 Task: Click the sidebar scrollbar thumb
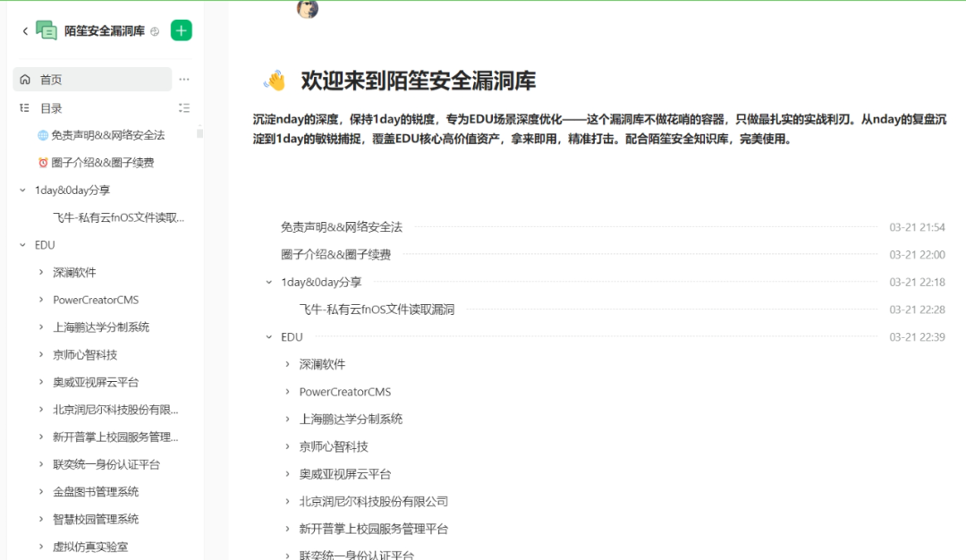pyautogui.click(x=199, y=132)
